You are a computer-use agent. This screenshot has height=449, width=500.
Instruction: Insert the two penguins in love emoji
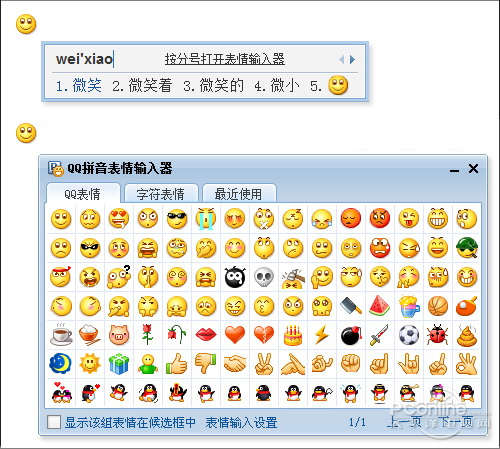(x=61, y=393)
